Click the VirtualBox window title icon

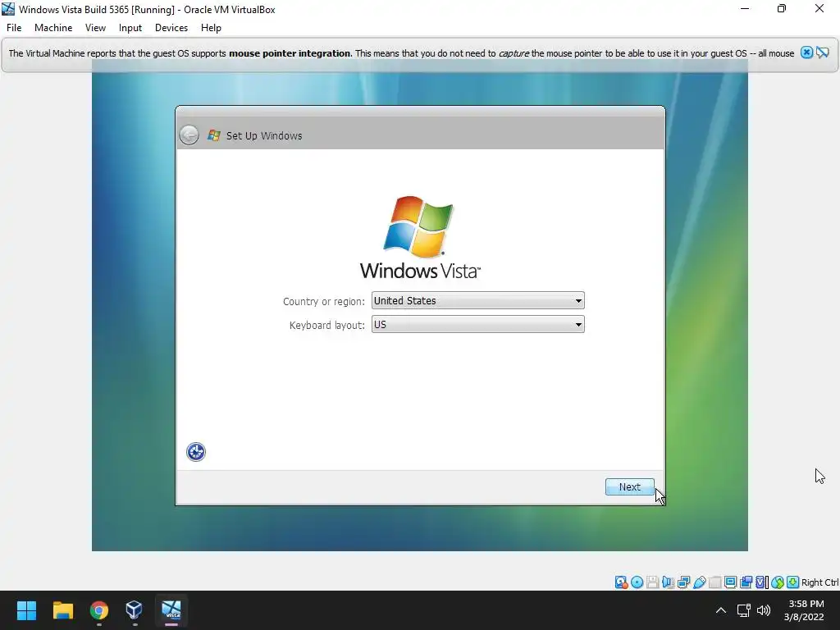(8, 9)
